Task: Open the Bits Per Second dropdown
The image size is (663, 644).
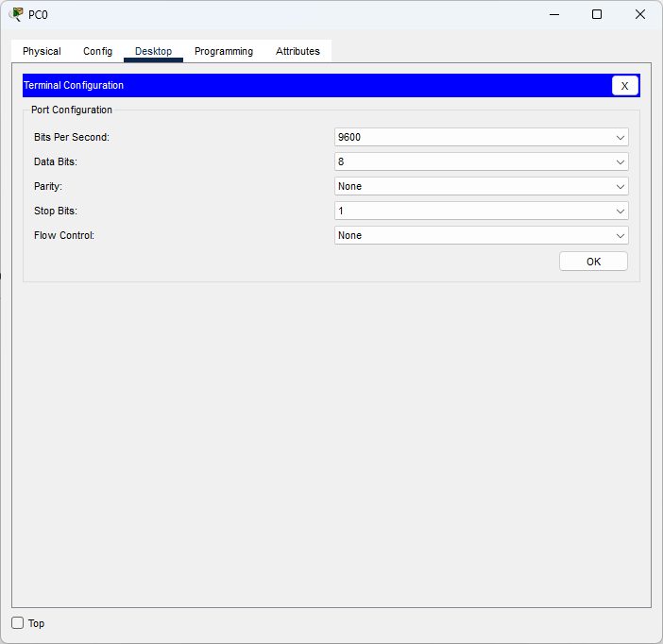Action: pos(482,137)
